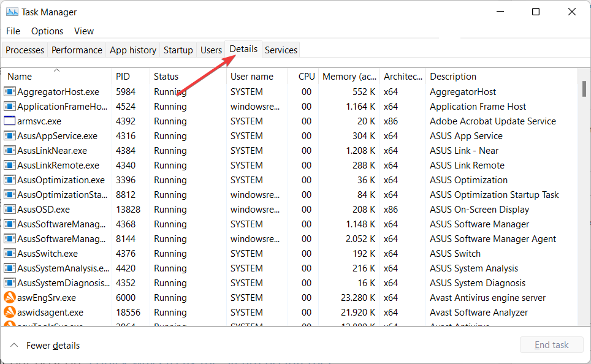Switch to the Processes tab
This screenshot has width=591, height=364.
pyautogui.click(x=25, y=50)
